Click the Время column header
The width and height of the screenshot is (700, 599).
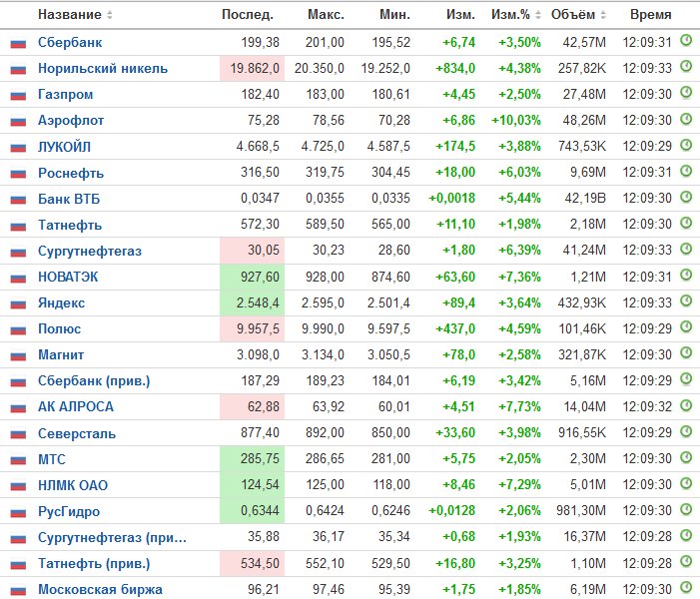pyautogui.click(x=650, y=15)
